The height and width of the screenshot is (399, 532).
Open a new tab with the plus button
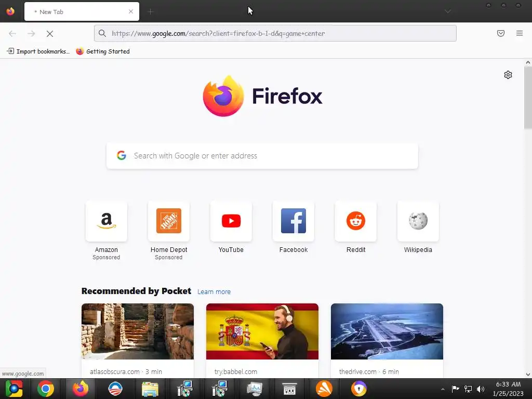(151, 12)
